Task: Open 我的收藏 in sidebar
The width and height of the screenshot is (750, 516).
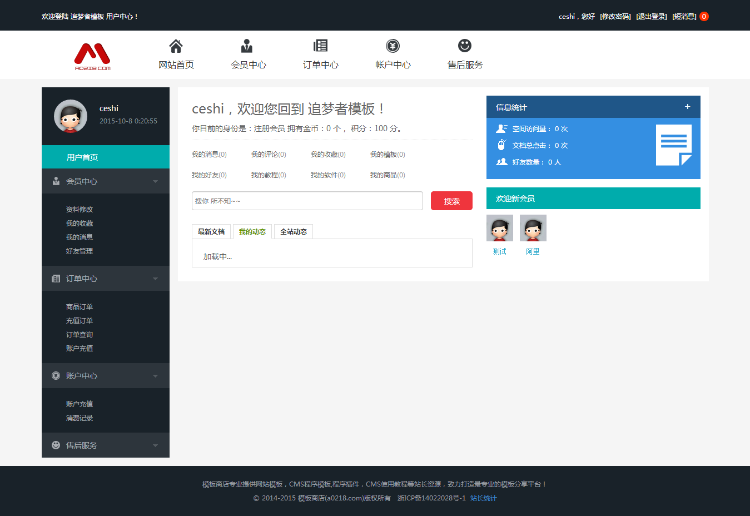Action: coord(79,223)
